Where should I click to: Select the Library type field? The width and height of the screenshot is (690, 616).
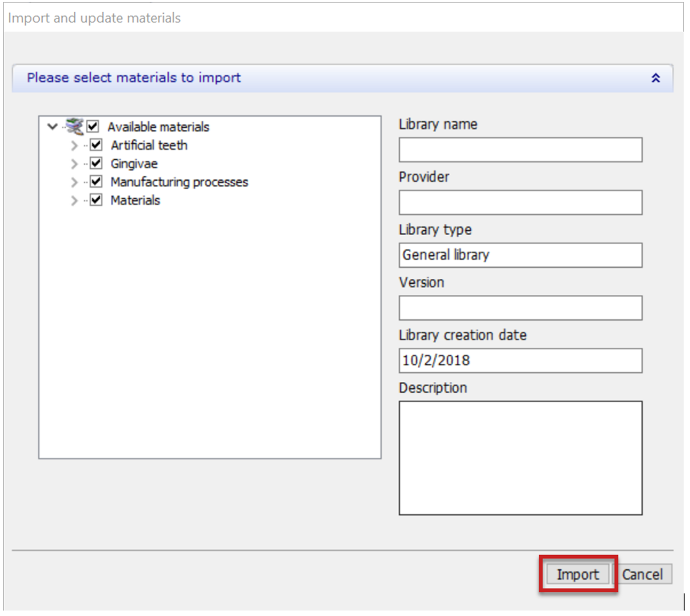click(521, 255)
